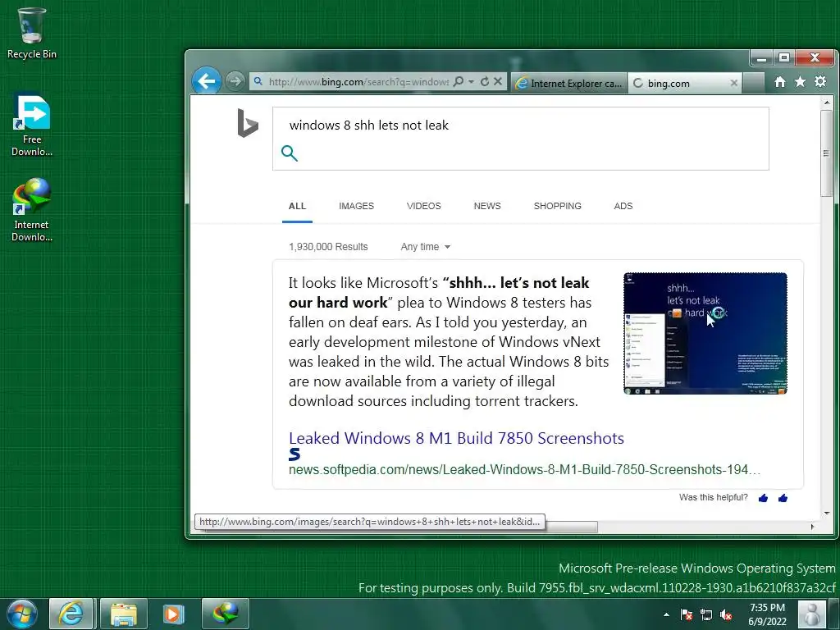
Task: Click the first thumbs icon beside Was this helpful
Action: 764,498
